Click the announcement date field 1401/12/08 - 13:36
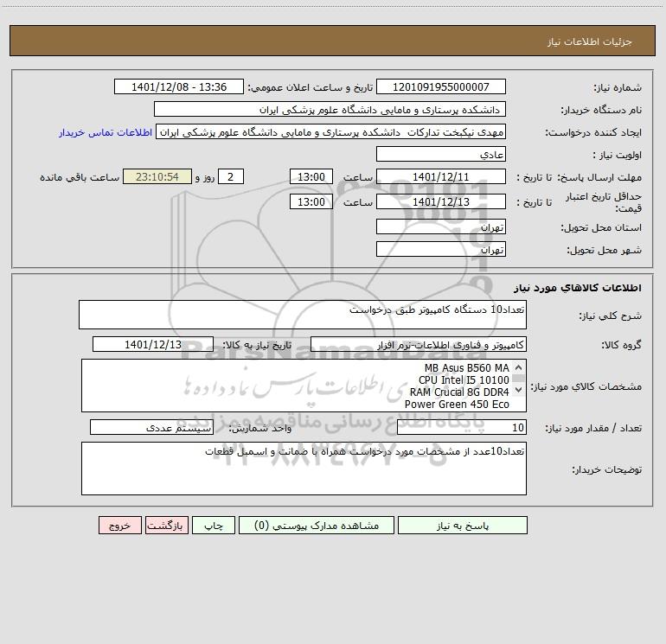Viewport: 666px width, 644px height. (x=179, y=86)
